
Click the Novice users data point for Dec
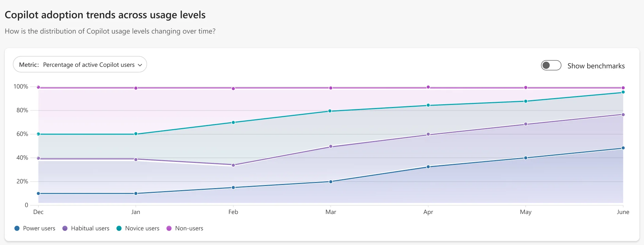pyautogui.click(x=38, y=134)
